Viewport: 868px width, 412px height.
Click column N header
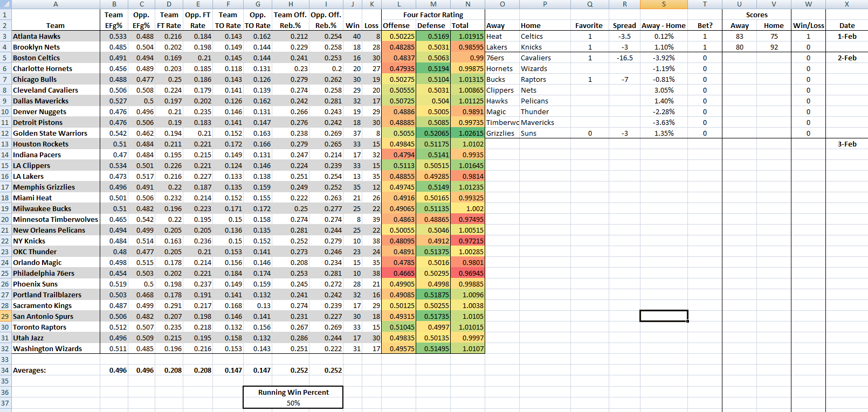pyautogui.click(x=467, y=4)
